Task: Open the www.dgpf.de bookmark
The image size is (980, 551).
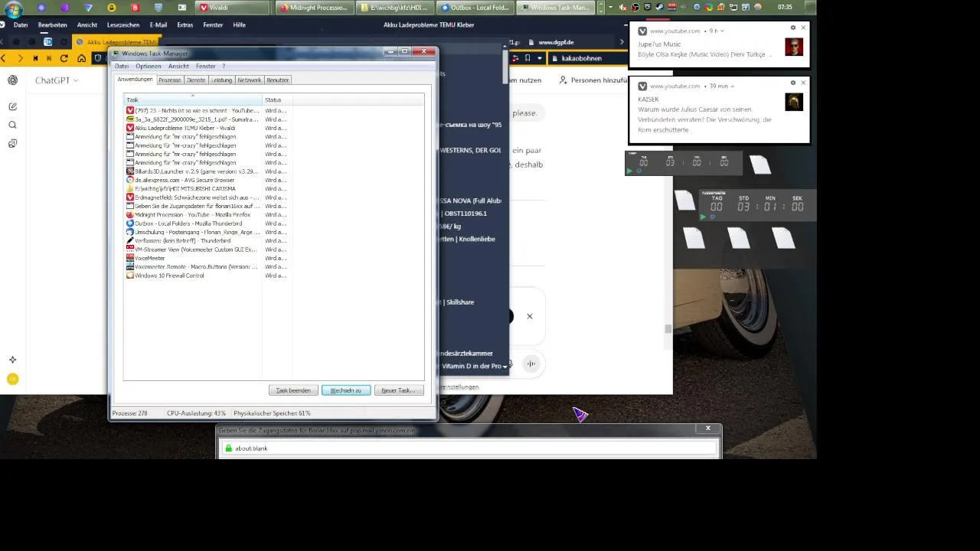Action: 556,42
